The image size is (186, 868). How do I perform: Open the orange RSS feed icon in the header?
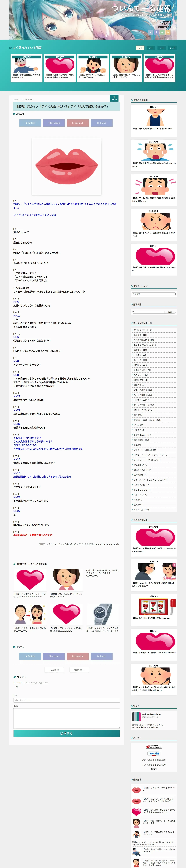(x=168, y=33)
